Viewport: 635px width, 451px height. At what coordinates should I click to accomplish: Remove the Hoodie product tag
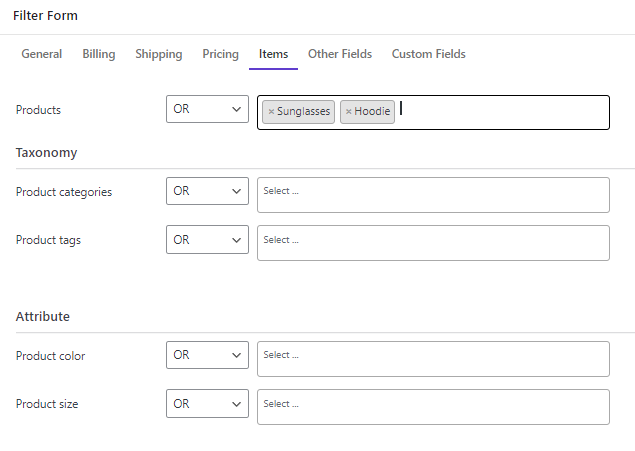coord(348,112)
